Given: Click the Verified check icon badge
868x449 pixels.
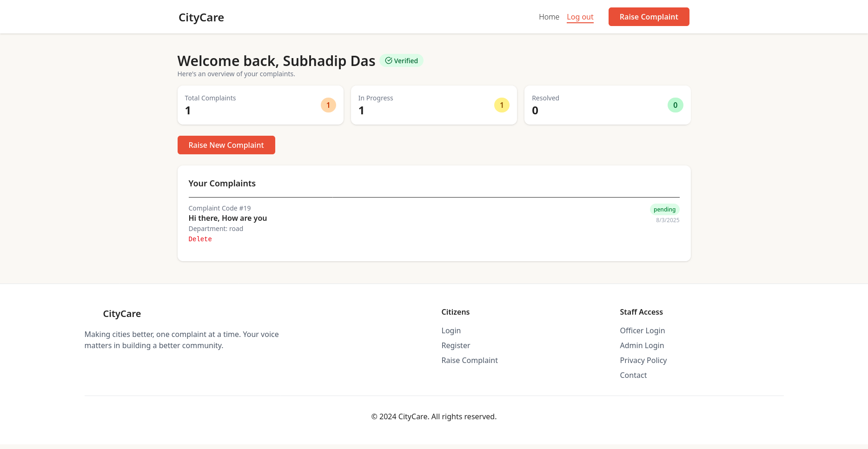Looking at the screenshot, I should [x=401, y=60].
